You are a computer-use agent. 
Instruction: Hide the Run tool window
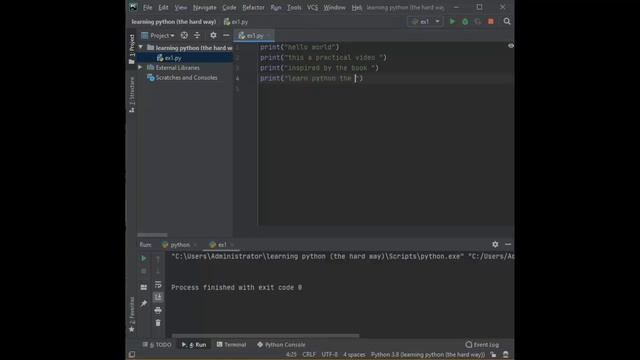(508, 244)
